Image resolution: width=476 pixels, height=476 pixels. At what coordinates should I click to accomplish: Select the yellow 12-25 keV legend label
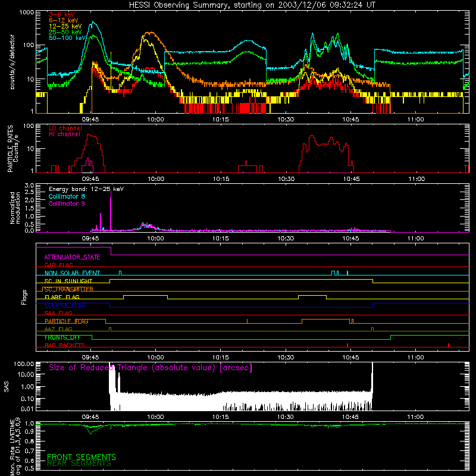(65, 26)
